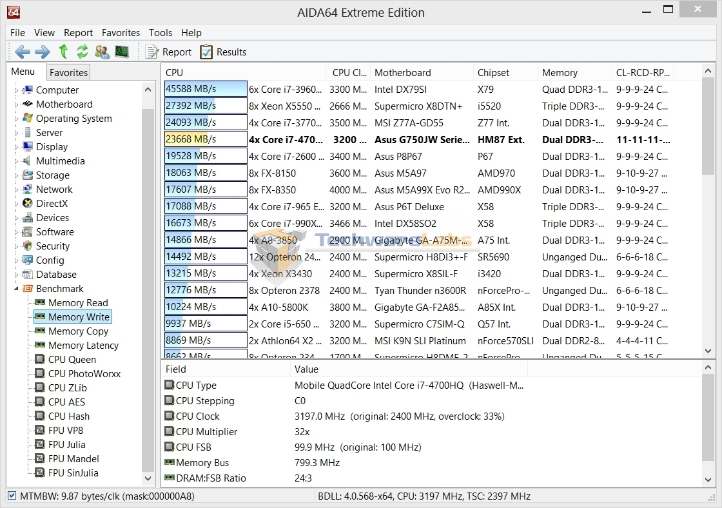Viewport: 722px width, 508px height.
Task: Select the 45588 MB/s result bar
Action: [205, 89]
